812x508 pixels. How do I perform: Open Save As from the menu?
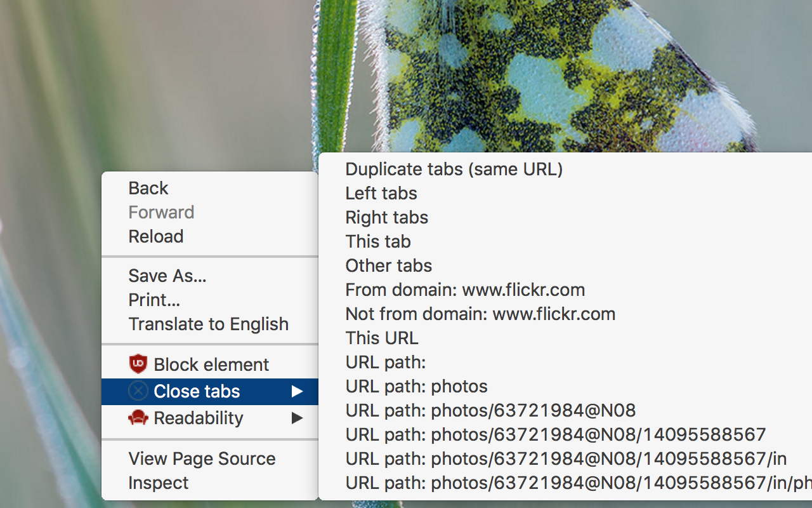(167, 276)
